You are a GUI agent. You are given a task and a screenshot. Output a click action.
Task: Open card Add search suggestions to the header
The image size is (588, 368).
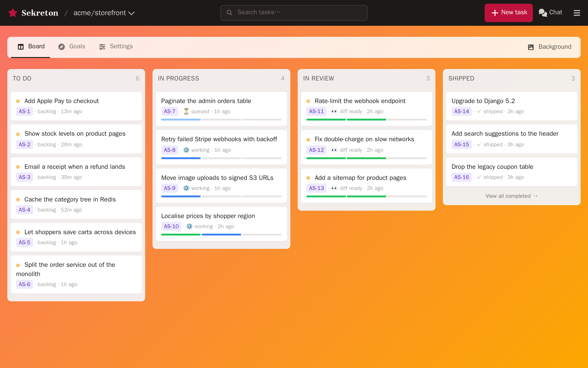tap(512, 139)
